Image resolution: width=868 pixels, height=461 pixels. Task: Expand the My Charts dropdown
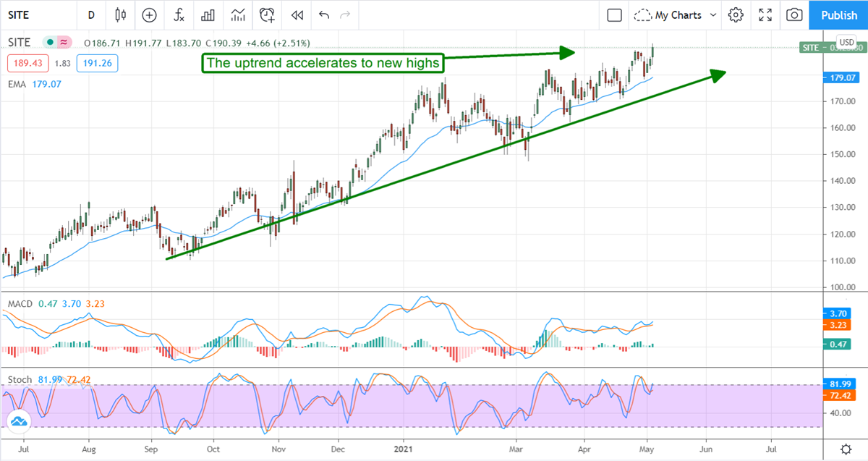(x=712, y=14)
